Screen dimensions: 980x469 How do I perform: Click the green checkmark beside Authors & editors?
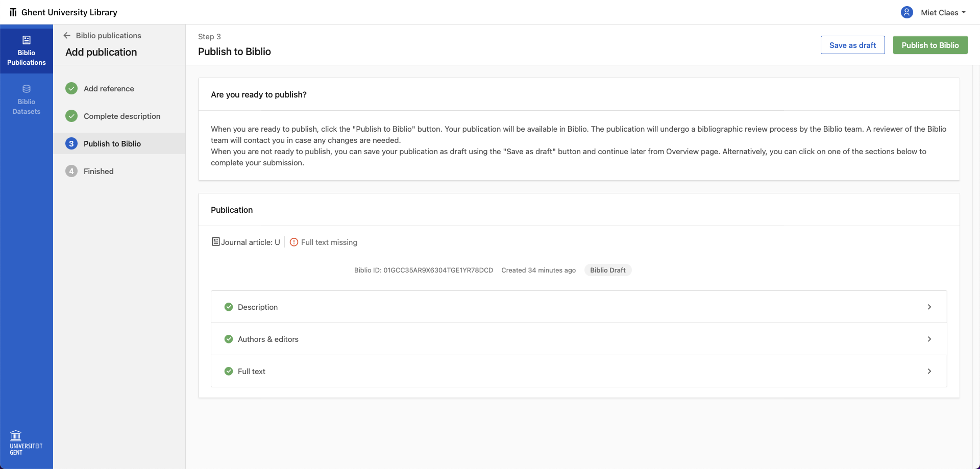229,339
